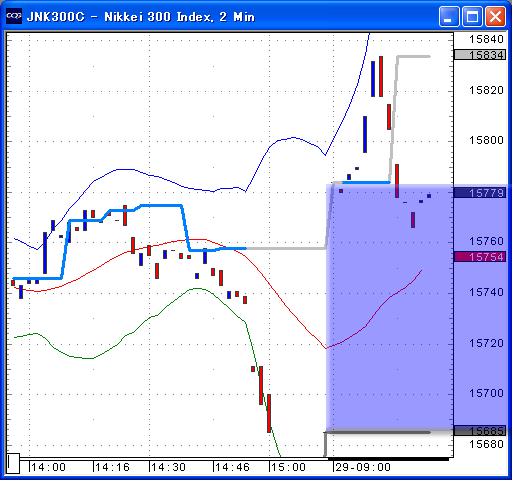Click the 15840 price scale label

click(x=486, y=39)
